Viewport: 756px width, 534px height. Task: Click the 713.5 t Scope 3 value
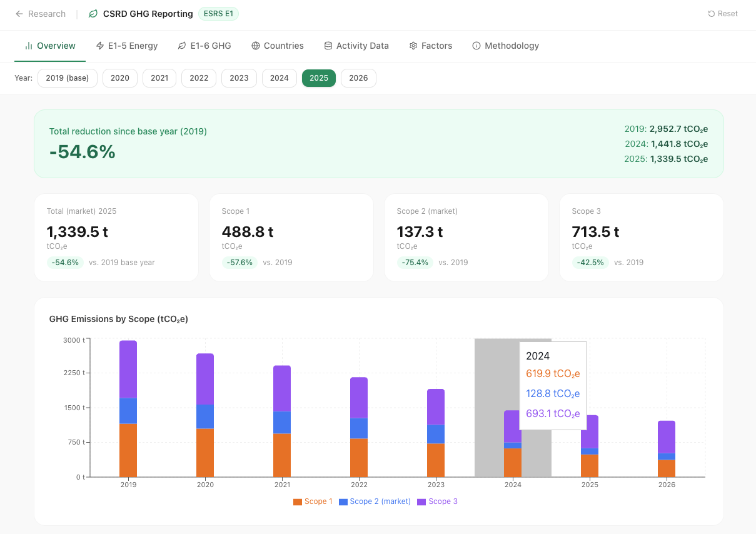pos(596,232)
